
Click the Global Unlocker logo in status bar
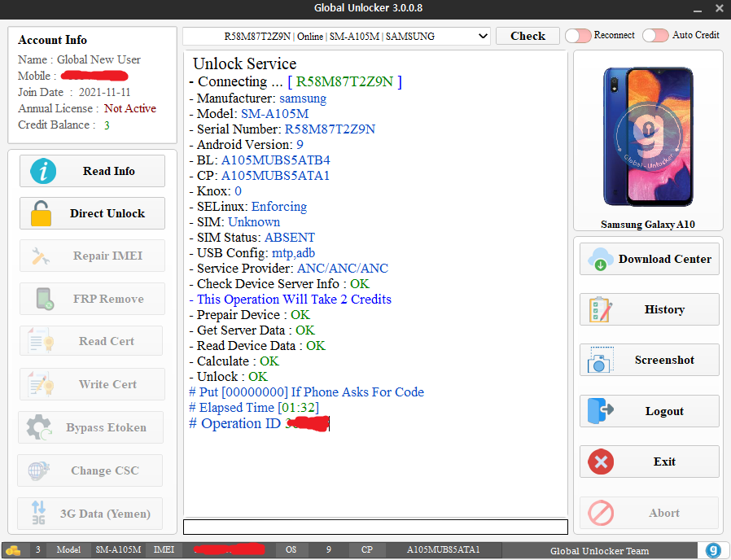(x=713, y=550)
